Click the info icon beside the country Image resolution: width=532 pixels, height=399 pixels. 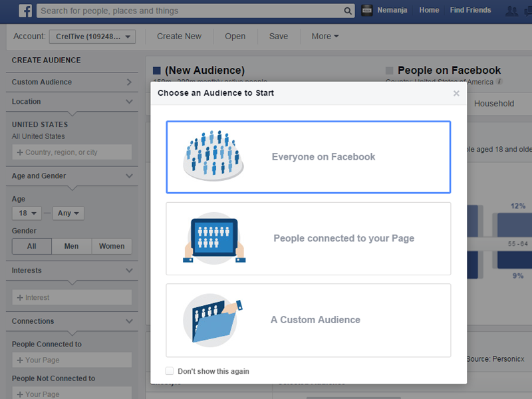point(499,81)
